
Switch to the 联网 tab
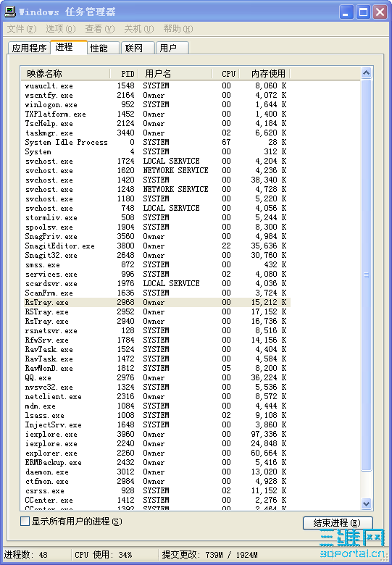pos(138,49)
